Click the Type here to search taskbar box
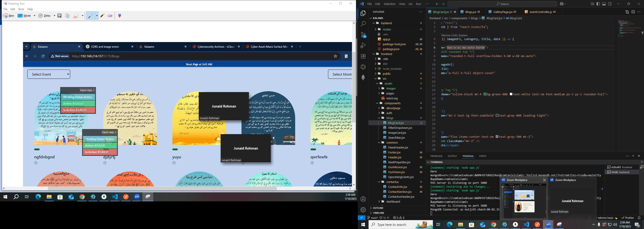 pyautogui.click(x=400, y=225)
